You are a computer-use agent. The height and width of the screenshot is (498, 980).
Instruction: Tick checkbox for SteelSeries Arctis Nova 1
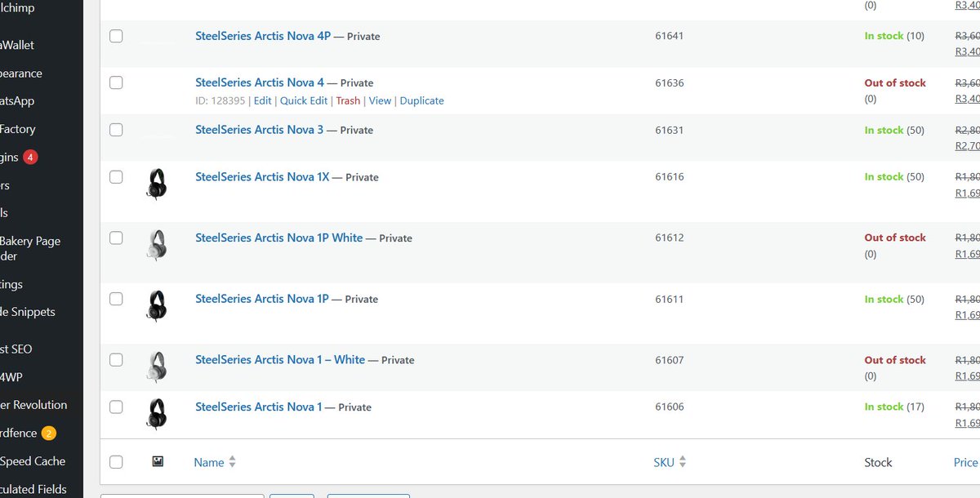(116, 407)
